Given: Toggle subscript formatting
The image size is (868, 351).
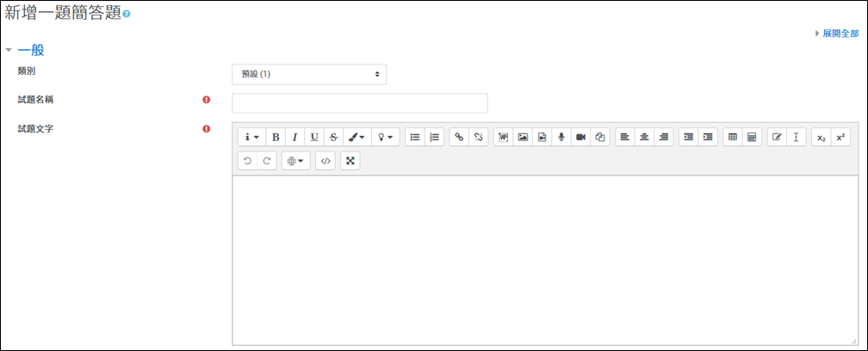Looking at the screenshot, I should [x=821, y=137].
